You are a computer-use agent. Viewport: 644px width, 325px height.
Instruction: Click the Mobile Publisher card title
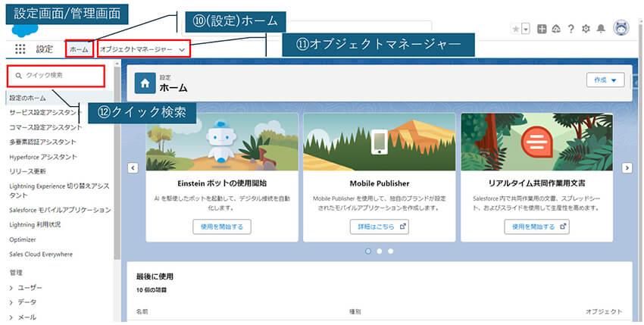coord(380,183)
